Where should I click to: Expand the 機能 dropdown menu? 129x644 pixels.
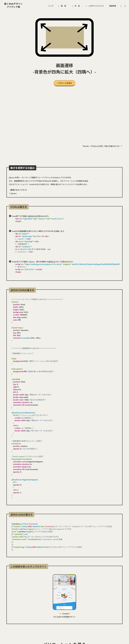[x=62, y=6]
